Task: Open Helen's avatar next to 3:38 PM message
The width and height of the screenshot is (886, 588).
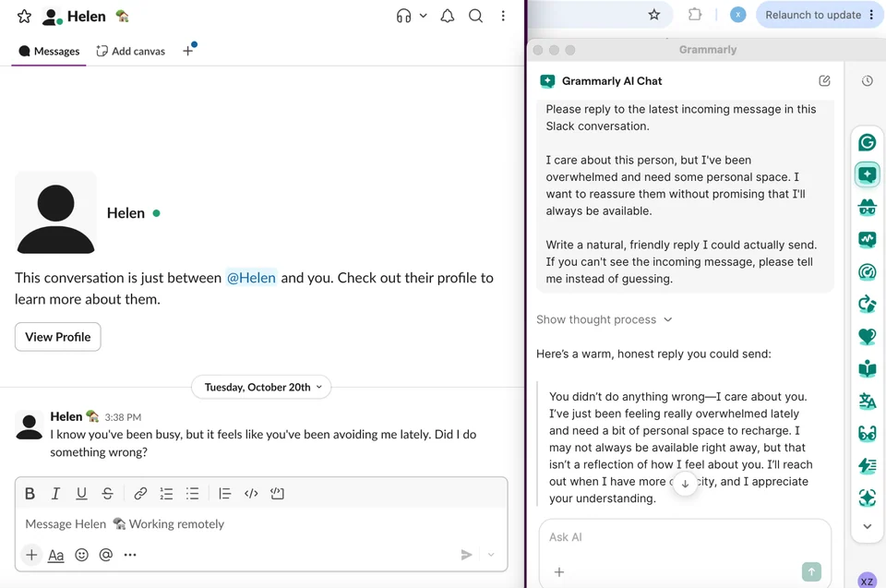Action: click(29, 426)
